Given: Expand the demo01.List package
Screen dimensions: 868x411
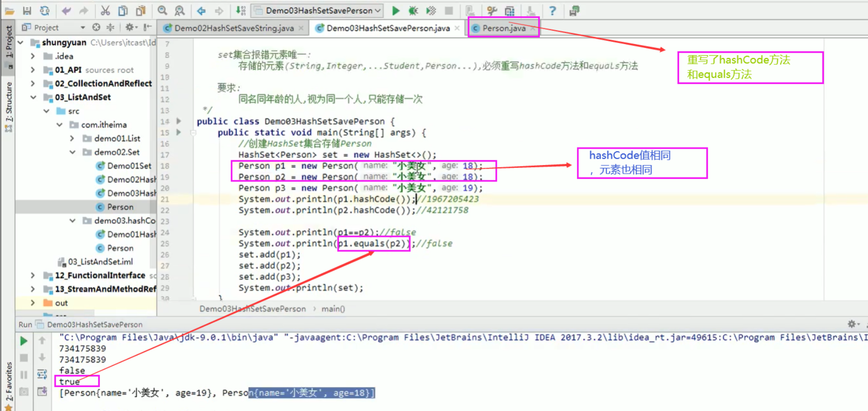Looking at the screenshot, I should point(72,139).
